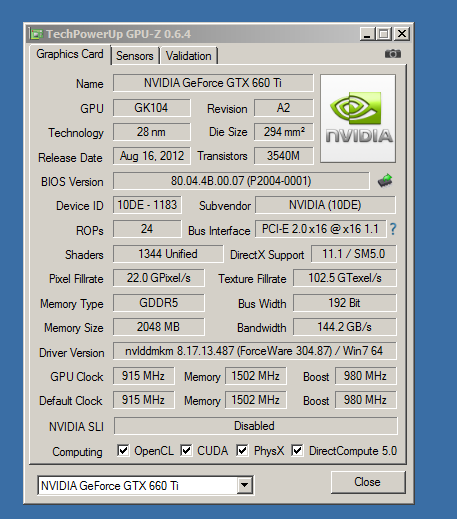
Task: Click the Memory Type field GDDR5
Action: [159, 303]
